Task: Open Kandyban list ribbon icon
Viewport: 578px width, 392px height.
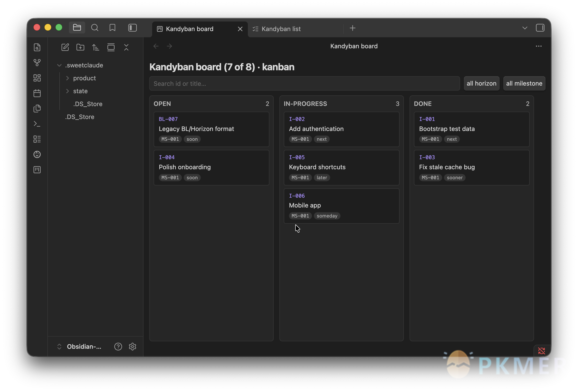Action: 37,139
